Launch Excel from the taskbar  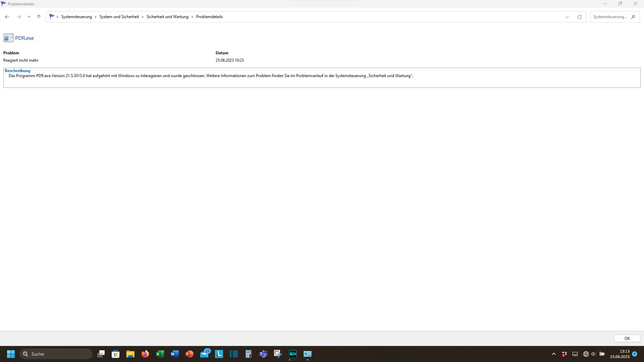pos(160,354)
